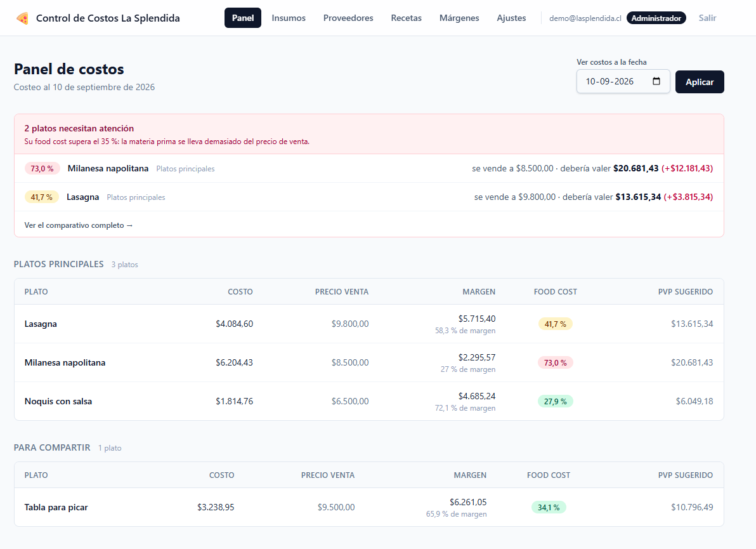Click the 2 platos necesitan atención heading
Screen dimensions: 756x549
pyautogui.click(x=79, y=128)
